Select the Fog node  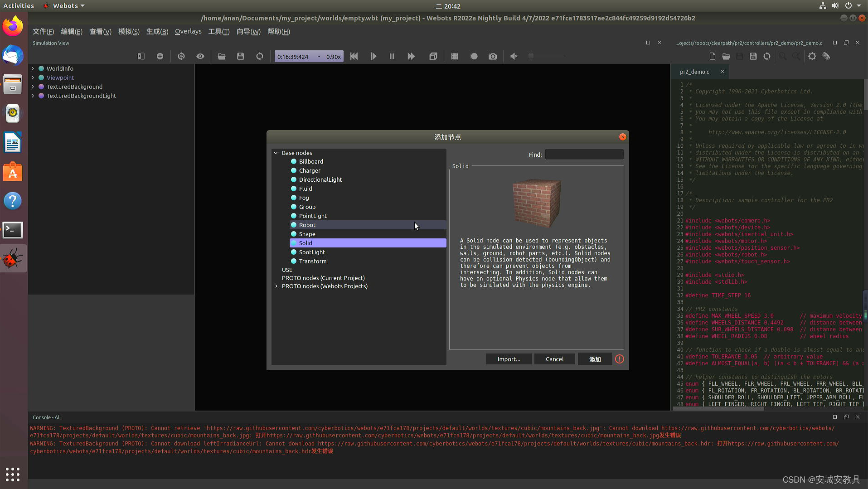click(368, 198)
